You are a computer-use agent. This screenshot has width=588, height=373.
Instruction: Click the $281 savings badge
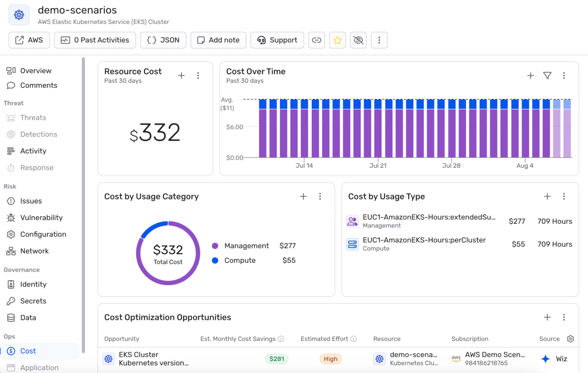click(276, 359)
